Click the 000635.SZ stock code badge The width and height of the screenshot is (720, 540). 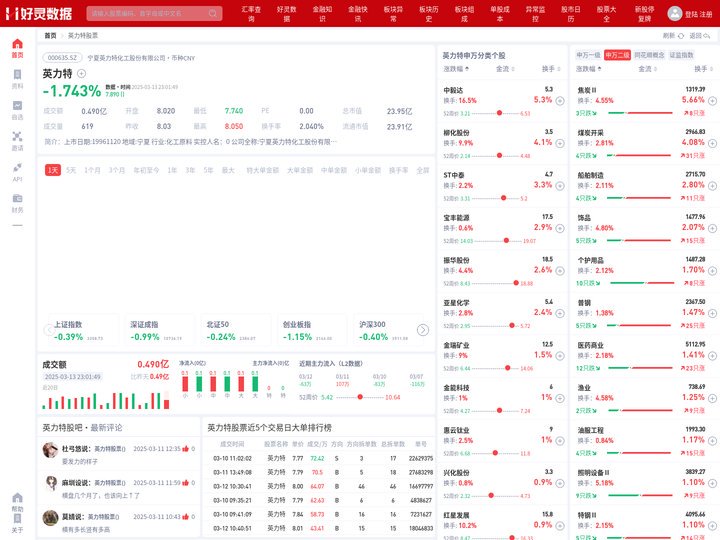62,58
